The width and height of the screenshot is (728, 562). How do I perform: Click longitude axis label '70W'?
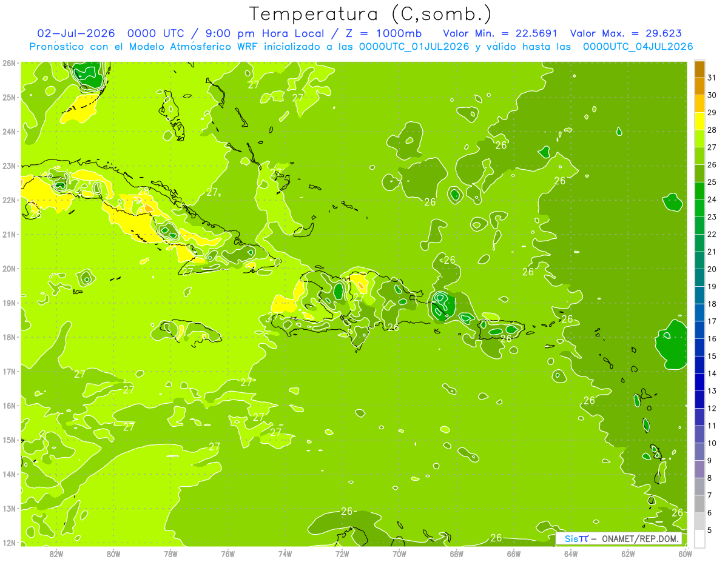(399, 554)
